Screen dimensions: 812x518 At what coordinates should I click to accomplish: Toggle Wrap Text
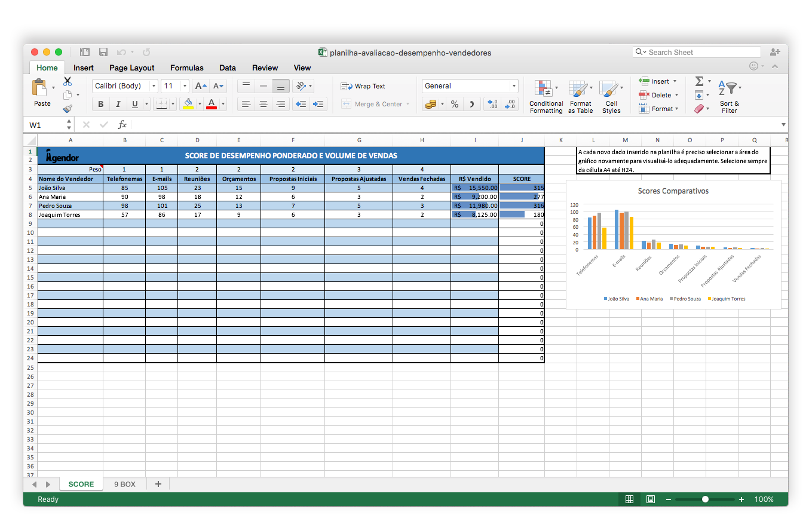point(363,86)
